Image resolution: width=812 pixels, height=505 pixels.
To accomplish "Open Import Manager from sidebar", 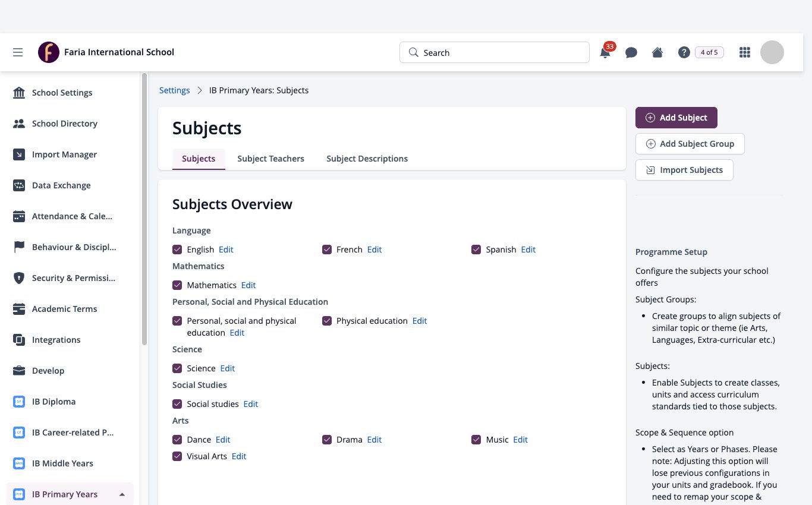I will [x=64, y=154].
